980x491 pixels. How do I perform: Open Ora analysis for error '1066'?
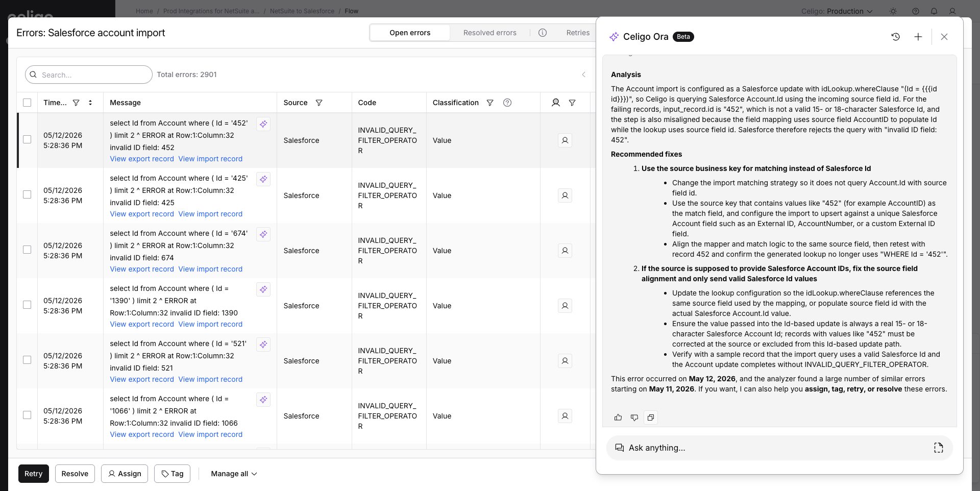click(263, 400)
